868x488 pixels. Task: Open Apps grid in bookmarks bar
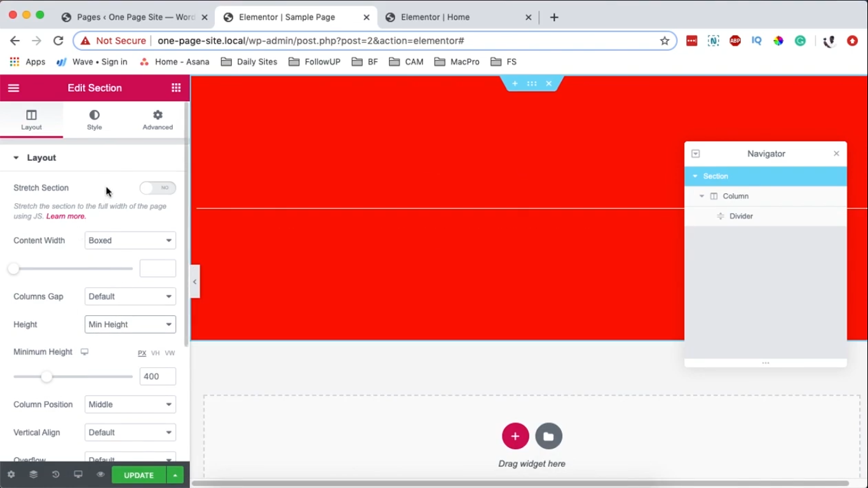27,62
